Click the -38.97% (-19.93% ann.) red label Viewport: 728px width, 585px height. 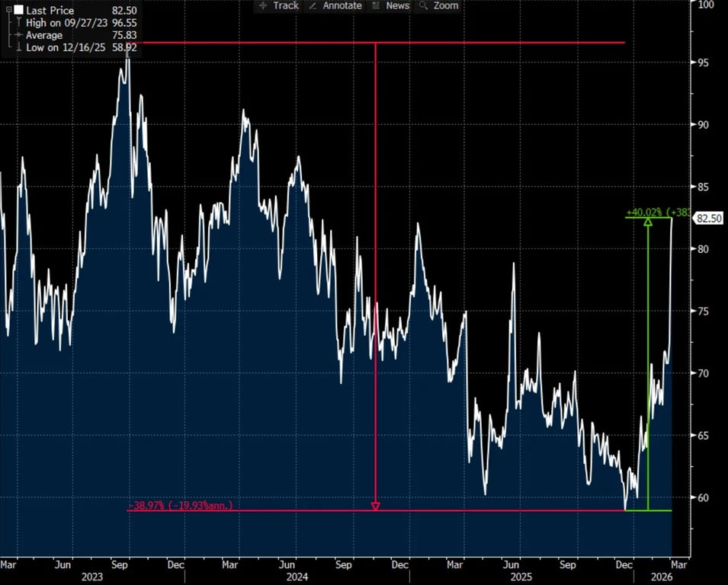click(180, 505)
